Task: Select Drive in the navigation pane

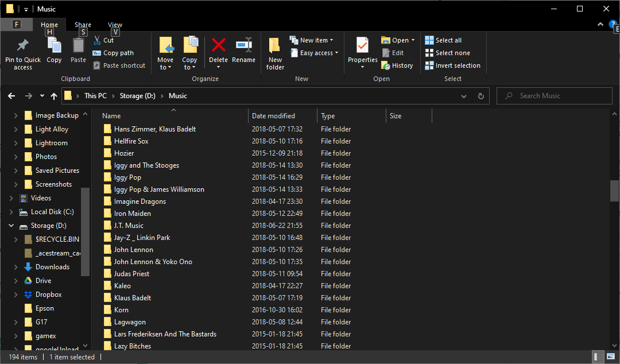Action: pos(43,281)
